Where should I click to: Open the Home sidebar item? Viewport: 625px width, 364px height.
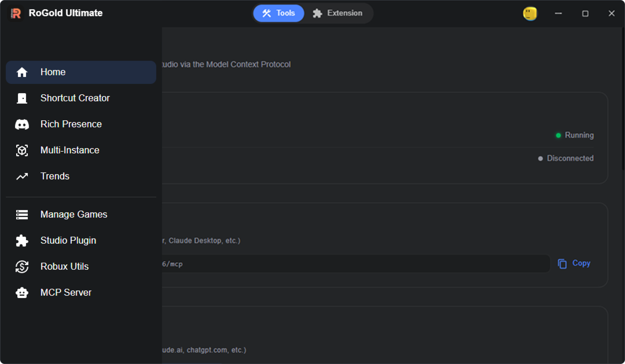pyautogui.click(x=81, y=72)
